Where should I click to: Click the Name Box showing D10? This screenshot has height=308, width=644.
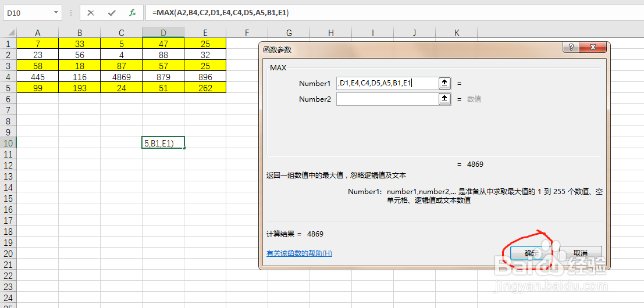tap(27, 13)
